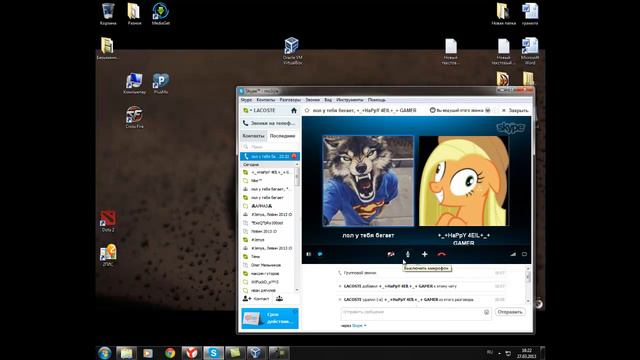End the active call from the sidebar red button

pyautogui.click(x=294, y=156)
